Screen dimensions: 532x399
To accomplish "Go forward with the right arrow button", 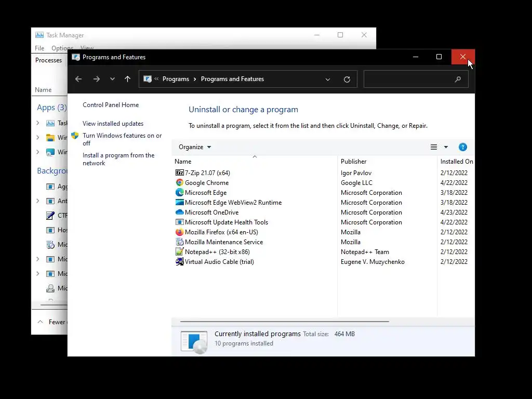I will pyautogui.click(x=97, y=79).
